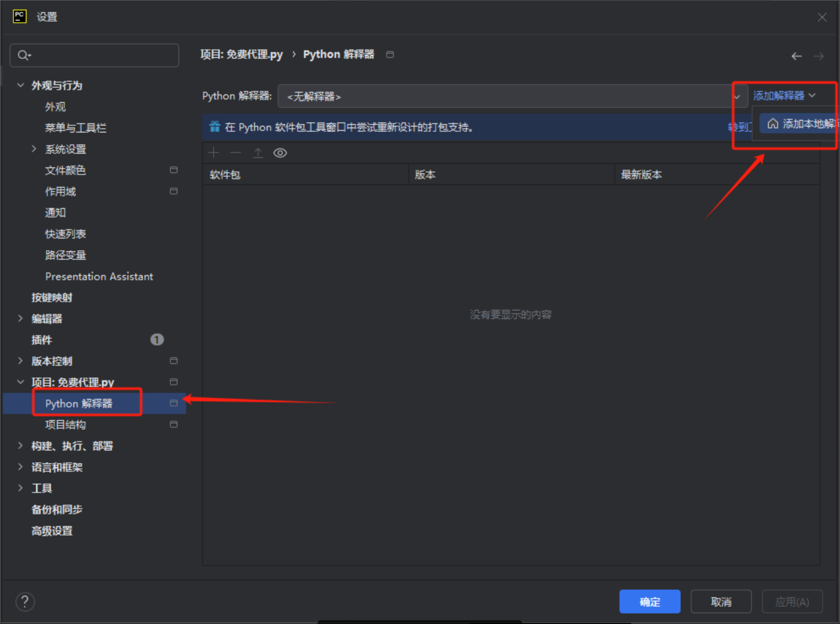
Task: Select Presentation Assistant in the tree
Action: point(99,276)
